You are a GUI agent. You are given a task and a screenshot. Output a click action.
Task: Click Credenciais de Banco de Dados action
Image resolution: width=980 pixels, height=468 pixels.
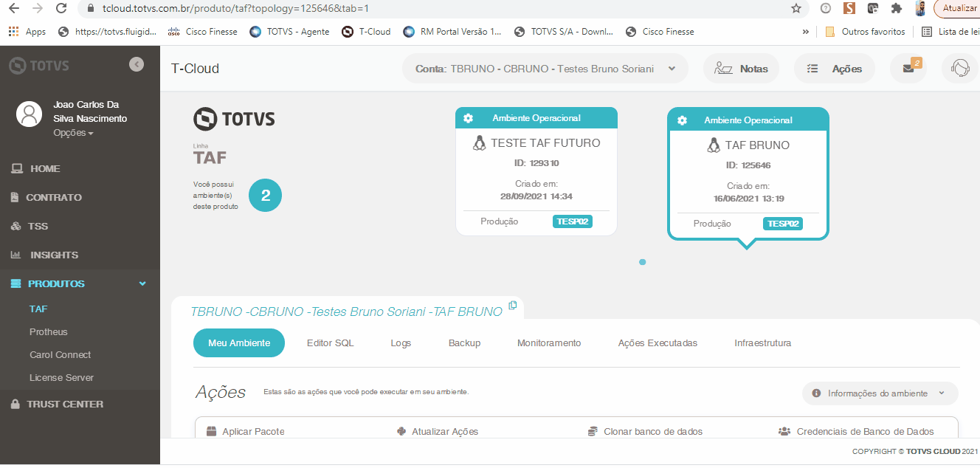(857, 432)
